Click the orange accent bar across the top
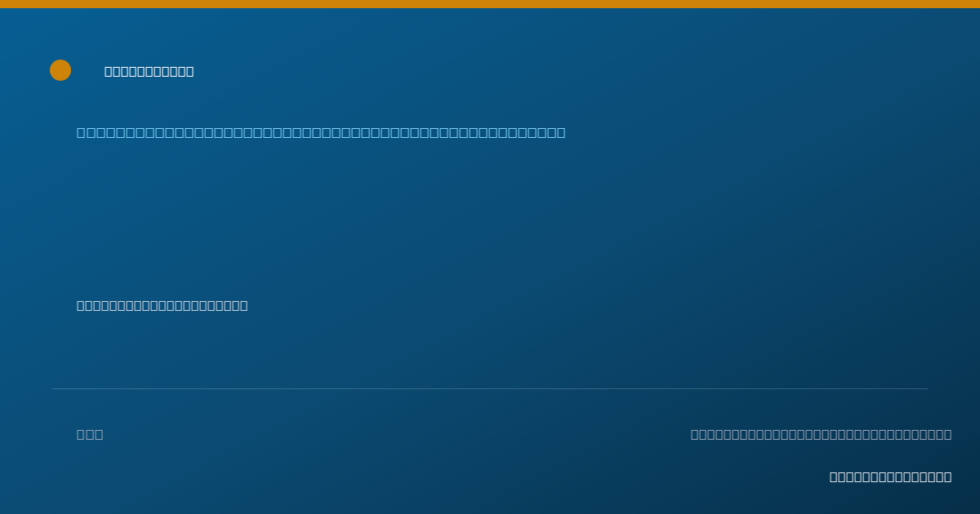Image resolution: width=980 pixels, height=514 pixels. [490, 4]
